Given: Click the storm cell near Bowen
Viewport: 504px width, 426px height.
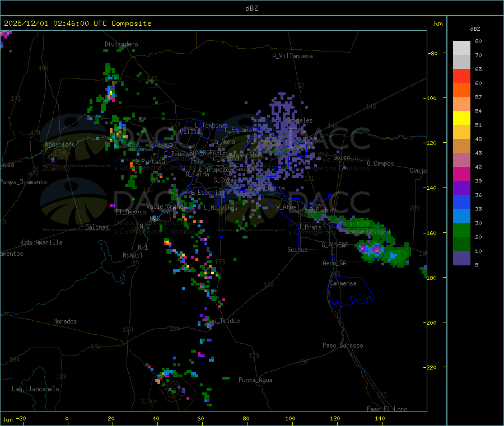Looking at the screenshot, I should pos(373,250).
